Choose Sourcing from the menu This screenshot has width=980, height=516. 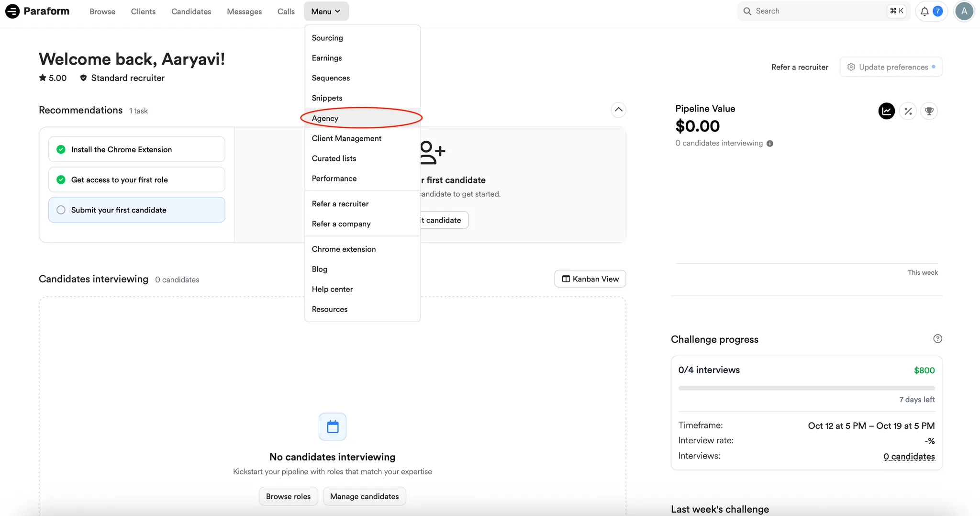click(362, 38)
